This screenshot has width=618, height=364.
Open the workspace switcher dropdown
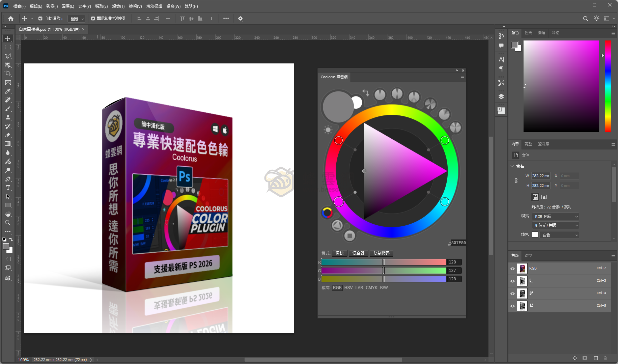[x=608, y=19]
